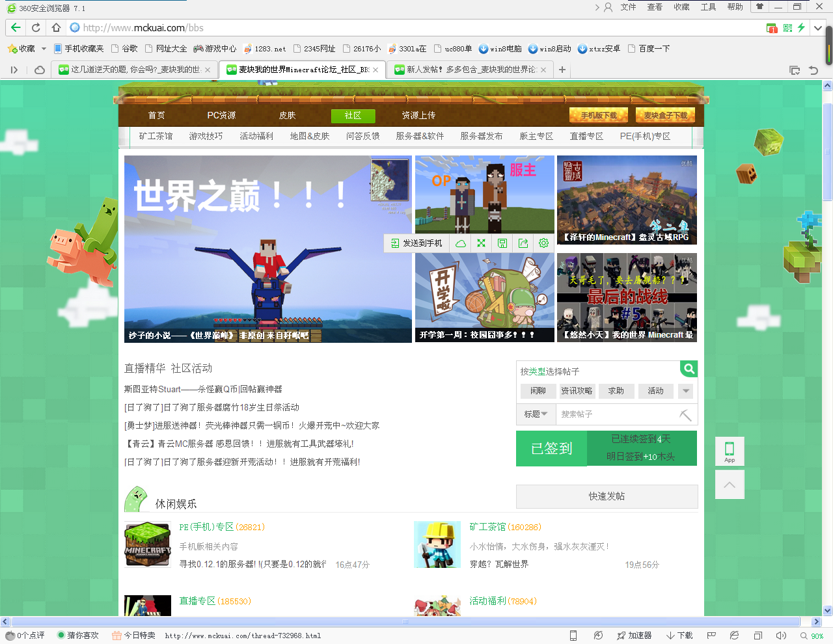
Task: Open the 加速器 rocket accelerator
Action: pyautogui.click(x=634, y=636)
